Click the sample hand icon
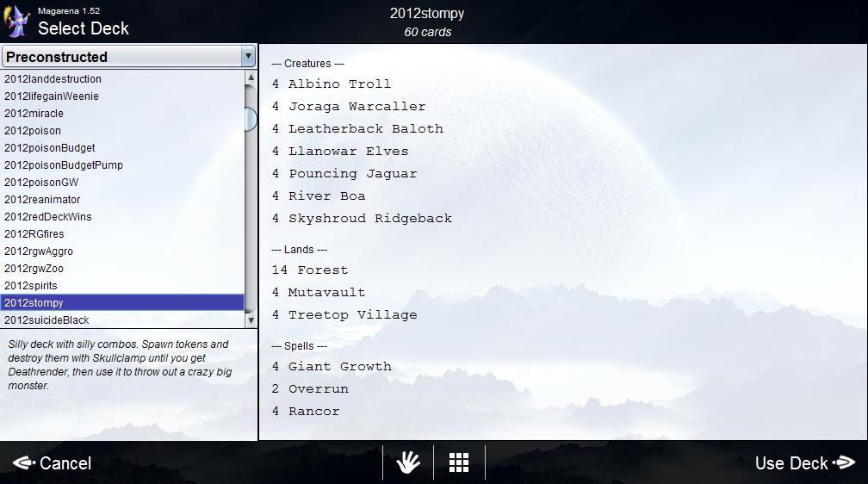 click(x=408, y=462)
